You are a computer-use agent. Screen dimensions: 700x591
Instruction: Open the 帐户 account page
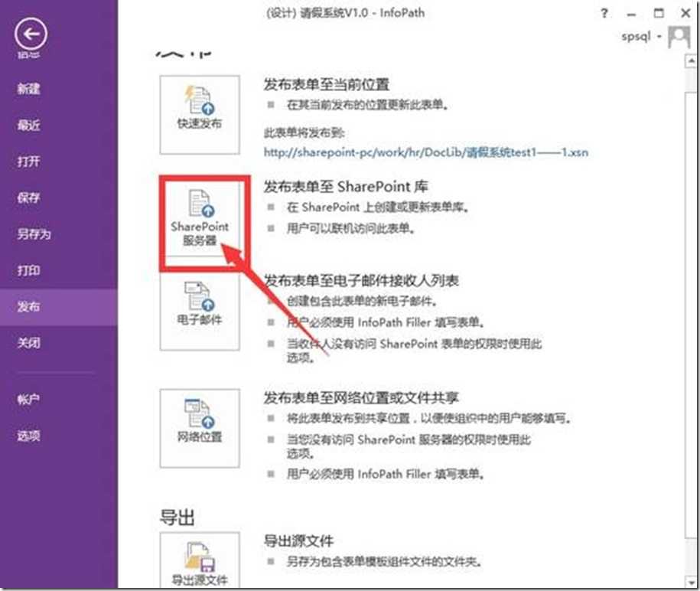coord(28,399)
